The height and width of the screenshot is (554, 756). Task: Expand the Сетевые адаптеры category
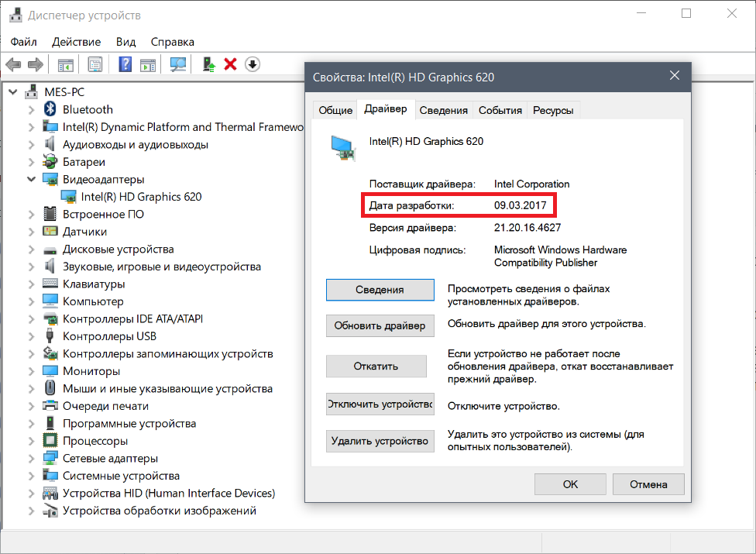31,459
